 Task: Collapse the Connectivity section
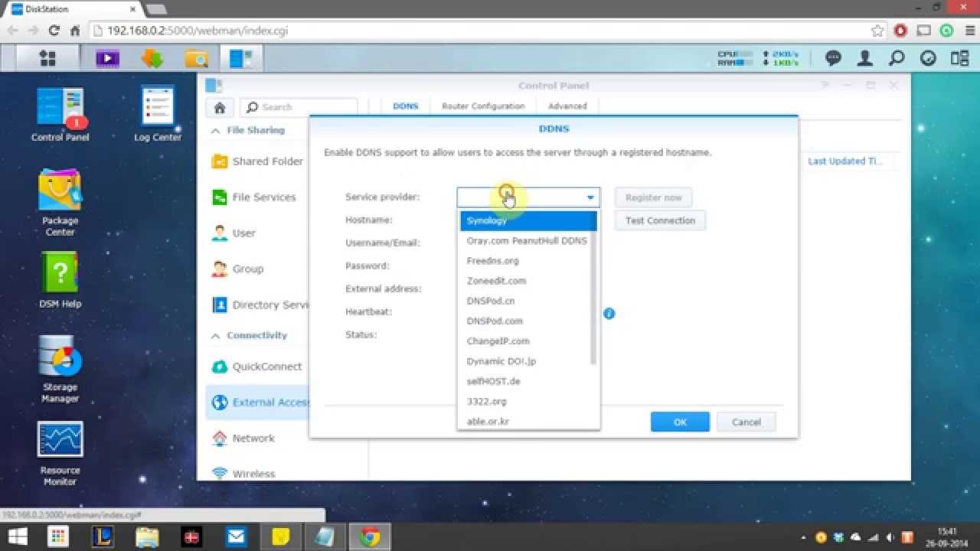click(216, 335)
